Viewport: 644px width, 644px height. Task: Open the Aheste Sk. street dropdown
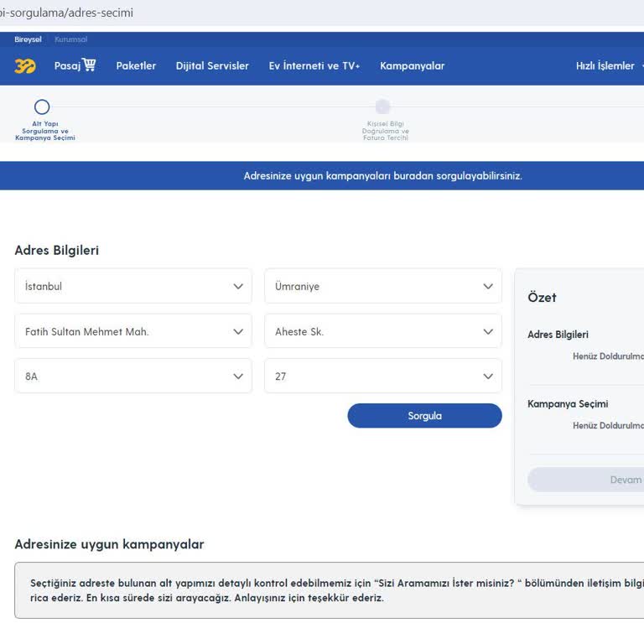click(383, 331)
